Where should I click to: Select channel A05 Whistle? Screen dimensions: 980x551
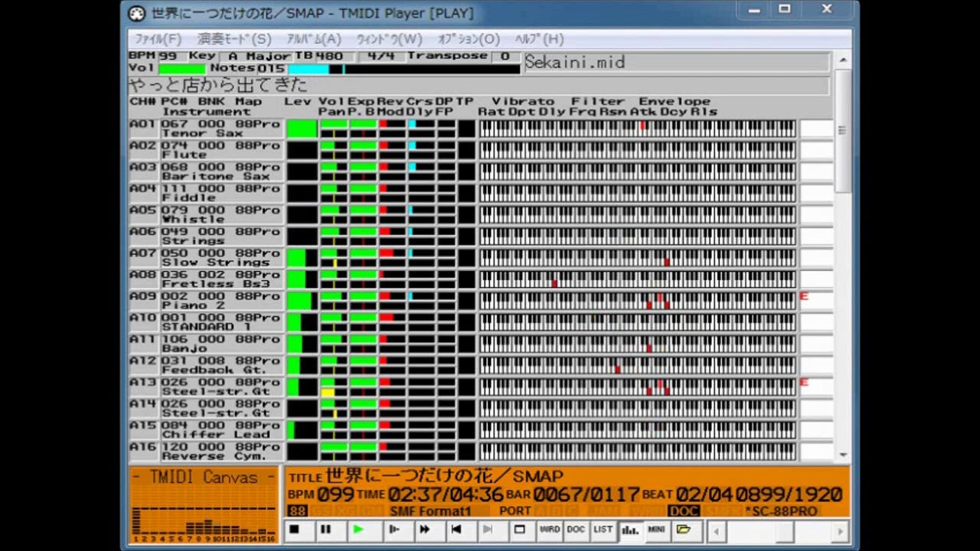tap(205, 214)
